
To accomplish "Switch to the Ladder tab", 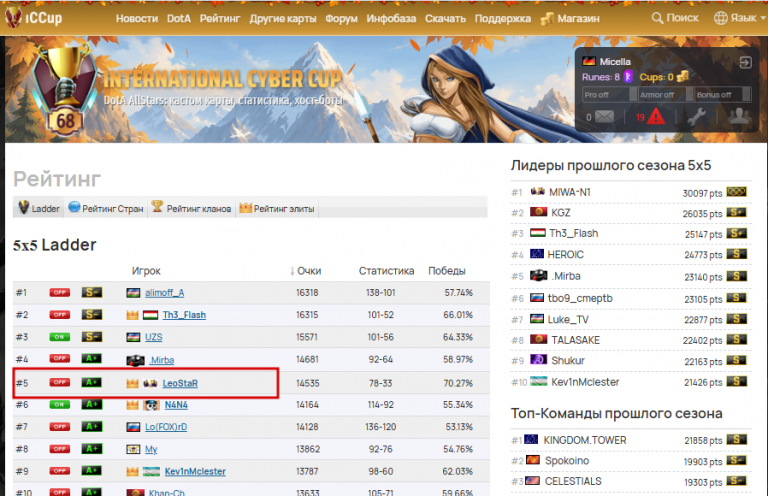I will [x=39, y=208].
